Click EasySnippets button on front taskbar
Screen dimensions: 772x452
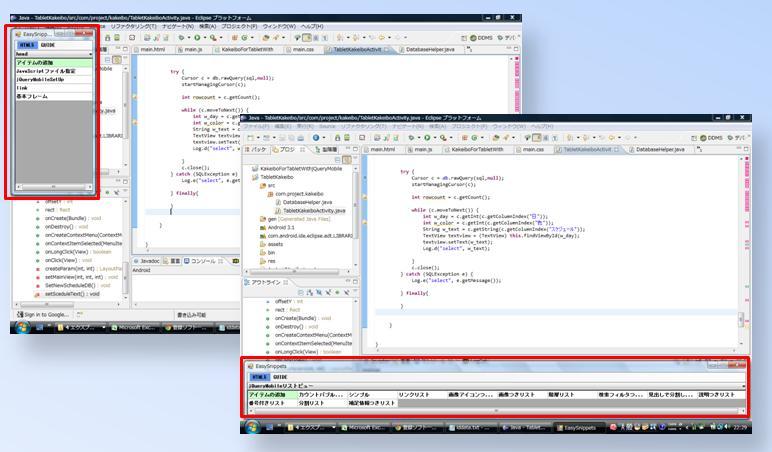pyautogui.click(x=577, y=427)
